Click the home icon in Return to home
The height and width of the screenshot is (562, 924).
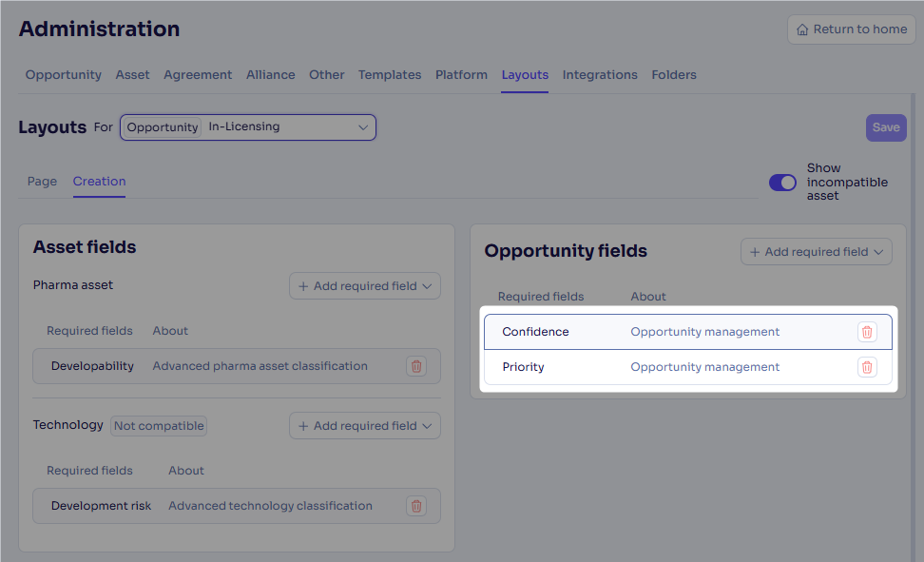pyautogui.click(x=802, y=29)
